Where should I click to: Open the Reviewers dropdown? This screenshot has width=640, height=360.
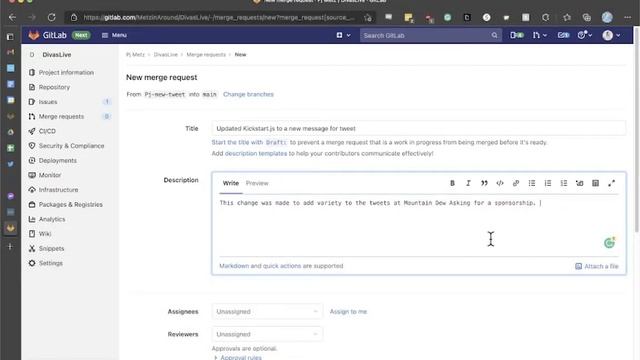[267, 334]
